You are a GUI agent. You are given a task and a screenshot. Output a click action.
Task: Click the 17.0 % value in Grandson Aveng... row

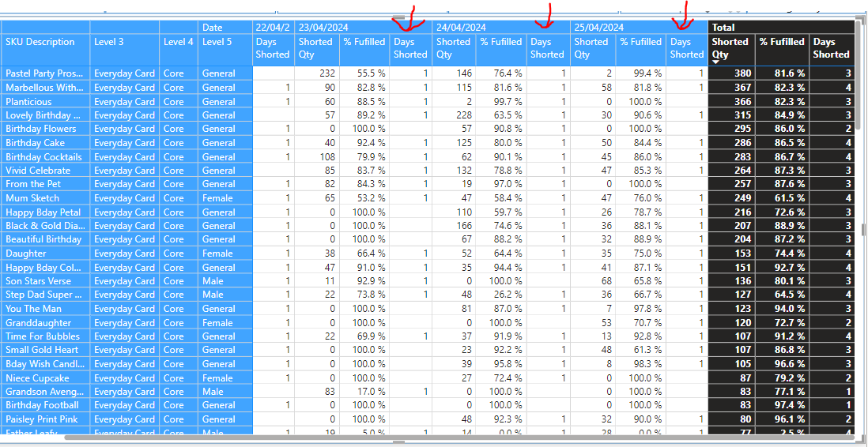pos(371,391)
